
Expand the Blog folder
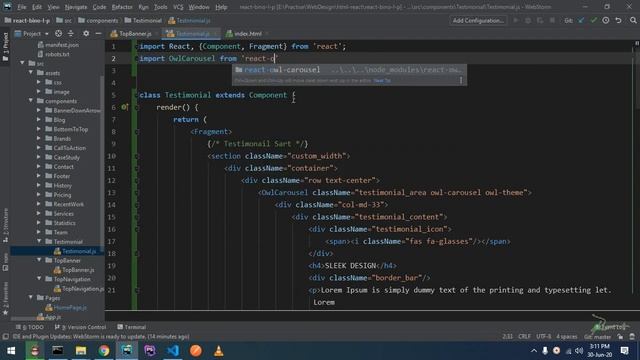pos(39,120)
